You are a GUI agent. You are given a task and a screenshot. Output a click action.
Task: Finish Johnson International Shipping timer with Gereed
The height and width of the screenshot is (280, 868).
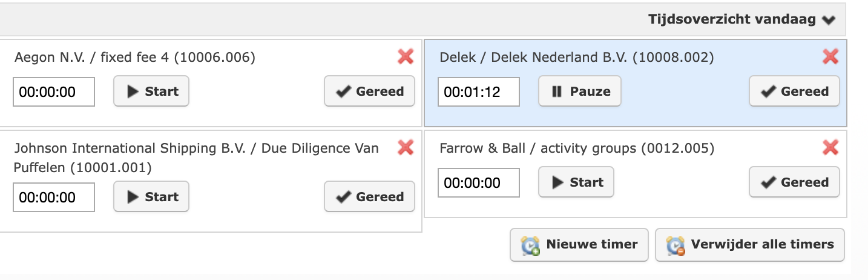[x=370, y=197]
